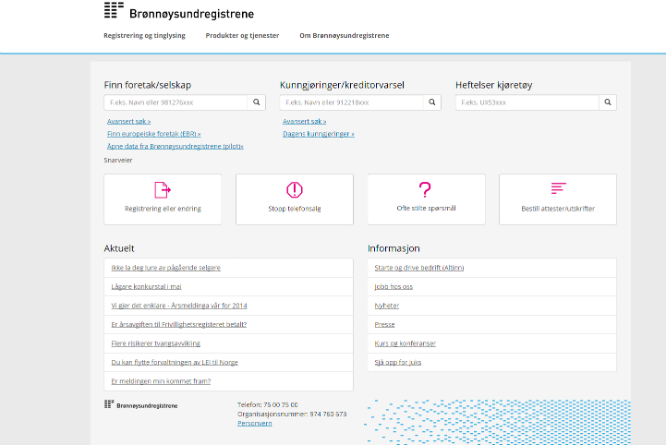666x445 pixels.
Task: Open Finn europeiske foretak (EBR) link
Action: (x=154, y=134)
